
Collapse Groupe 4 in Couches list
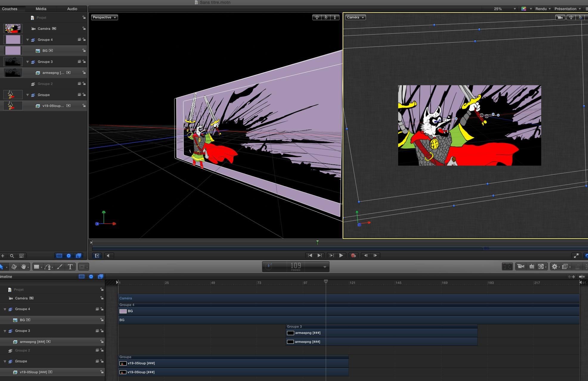click(x=27, y=40)
